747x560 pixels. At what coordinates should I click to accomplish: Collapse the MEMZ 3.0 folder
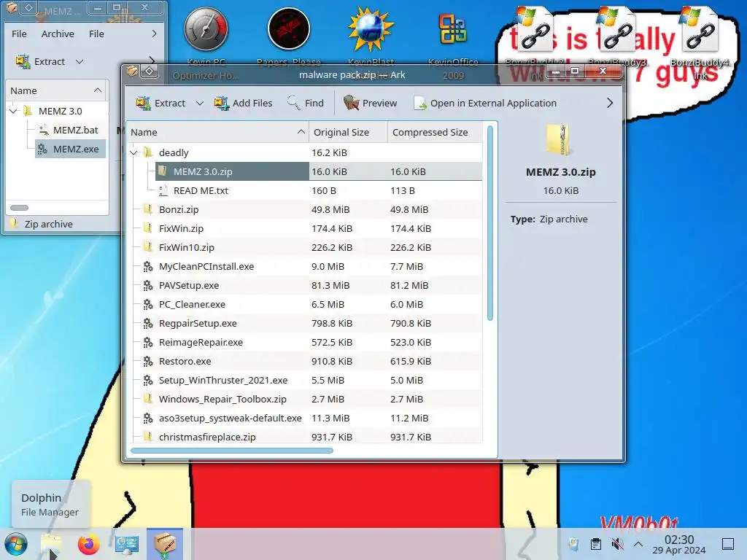(x=14, y=111)
